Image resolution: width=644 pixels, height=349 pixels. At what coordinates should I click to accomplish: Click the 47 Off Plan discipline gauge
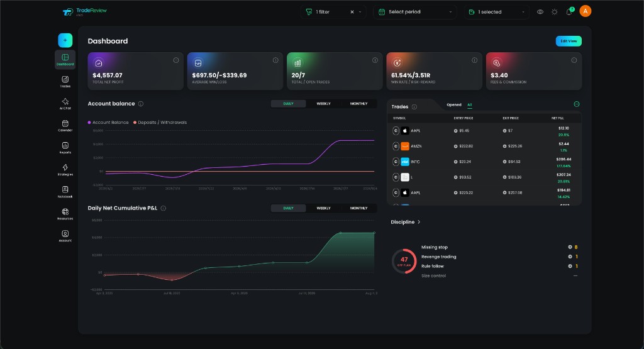tap(404, 261)
